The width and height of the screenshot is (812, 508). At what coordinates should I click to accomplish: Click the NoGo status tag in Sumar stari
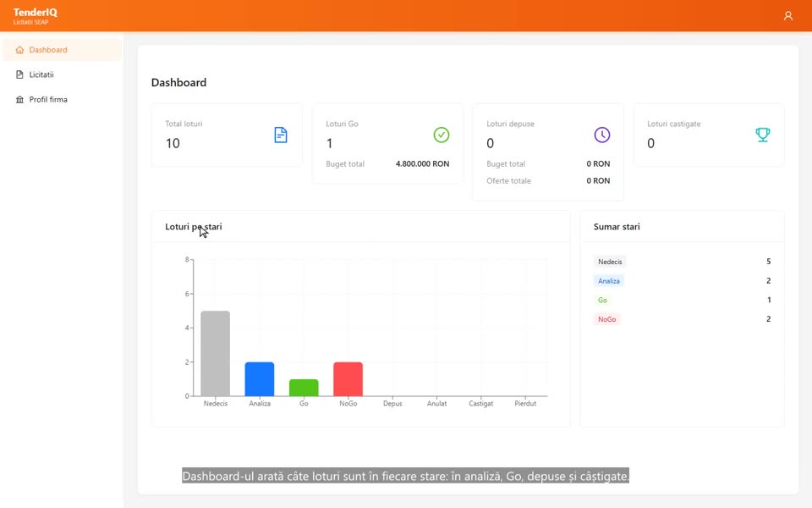tap(607, 319)
